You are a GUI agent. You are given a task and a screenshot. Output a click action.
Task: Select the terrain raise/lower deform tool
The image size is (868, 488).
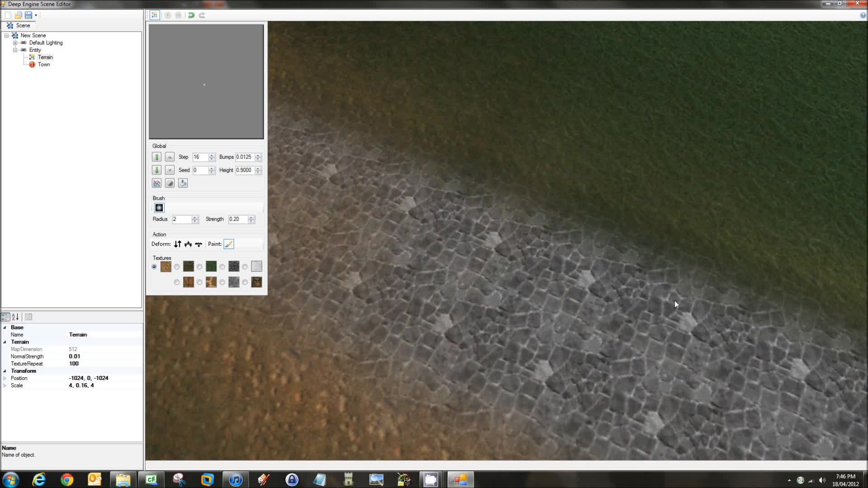point(177,244)
